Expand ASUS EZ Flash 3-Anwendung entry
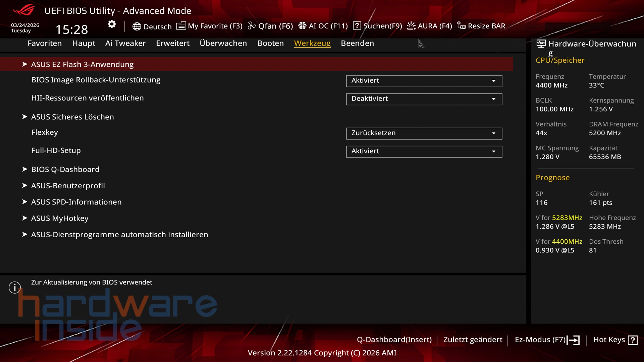This screenshot has height=362, width=644. click(82, 64)
